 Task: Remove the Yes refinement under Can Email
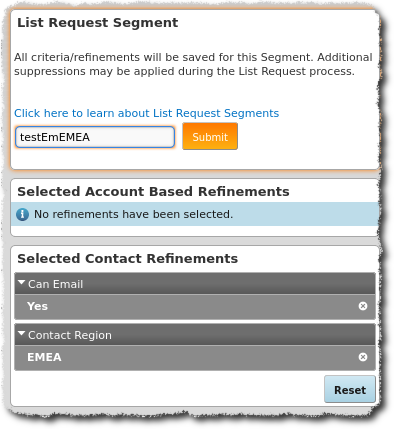tap(363, 306)
